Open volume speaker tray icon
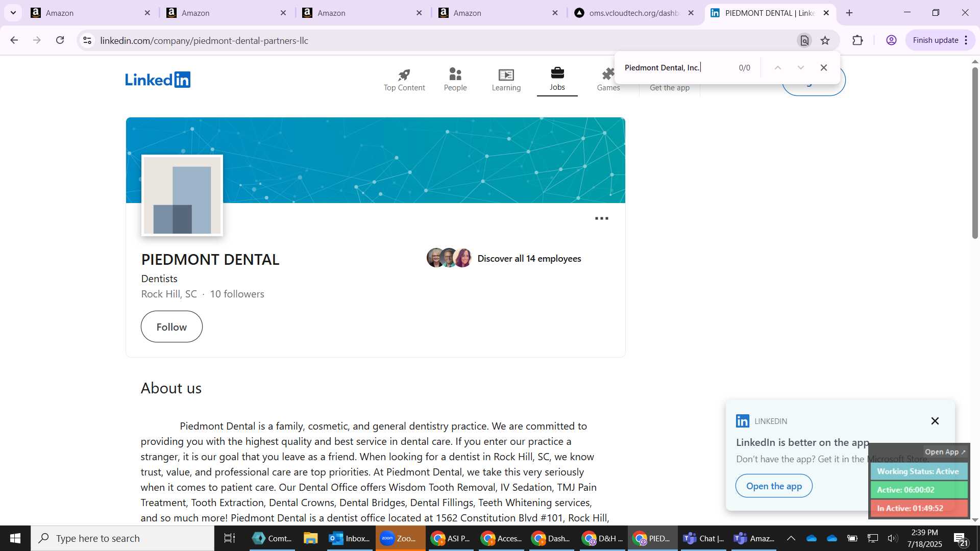Image resolution: width=980 pixels, height=551 pixels. point(892,538)
